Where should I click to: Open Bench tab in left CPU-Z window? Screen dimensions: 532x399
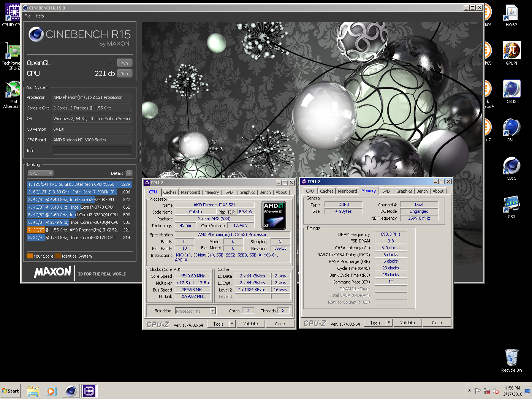[265, 192]
